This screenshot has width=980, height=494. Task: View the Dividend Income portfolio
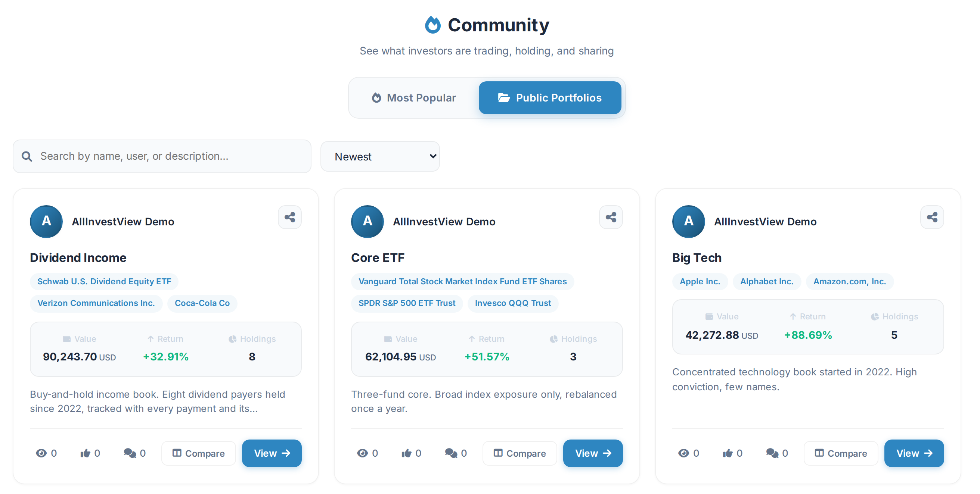tap(272, 453)
